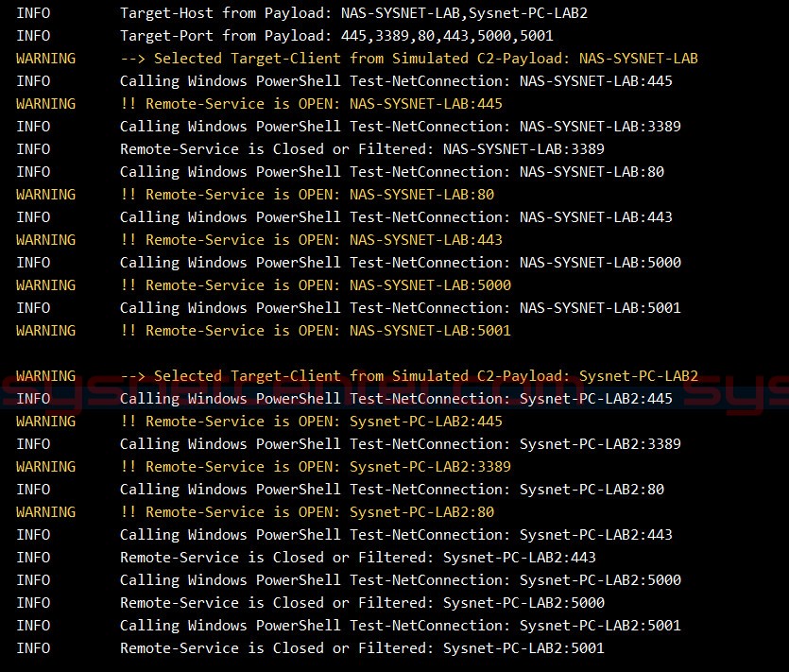
Task: Select Closed or Filtered Sysnet-PC-LAB2:5000 line
Action: pyautogui.click(x=310, y=603)
